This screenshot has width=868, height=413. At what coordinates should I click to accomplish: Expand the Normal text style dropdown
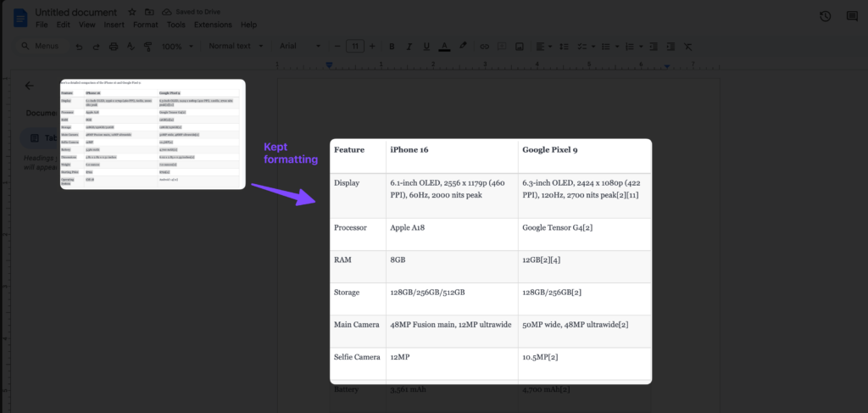[236, 46]
